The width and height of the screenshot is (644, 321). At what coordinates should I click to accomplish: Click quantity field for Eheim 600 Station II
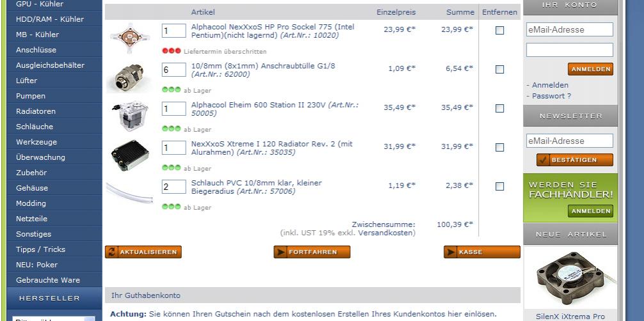tap(173, 109)
